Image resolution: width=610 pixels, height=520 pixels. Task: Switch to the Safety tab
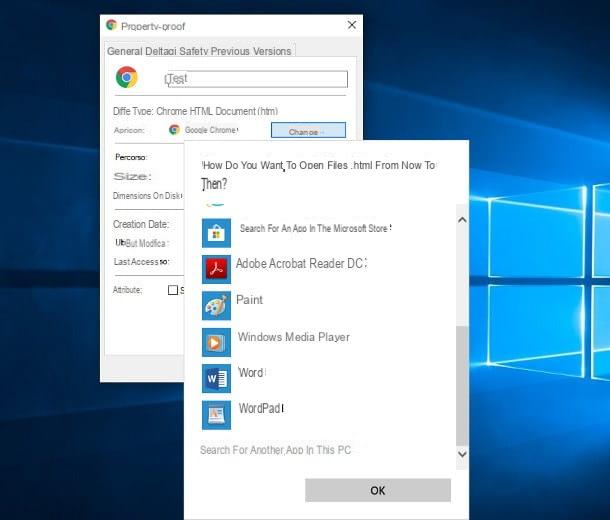[193, 51]
